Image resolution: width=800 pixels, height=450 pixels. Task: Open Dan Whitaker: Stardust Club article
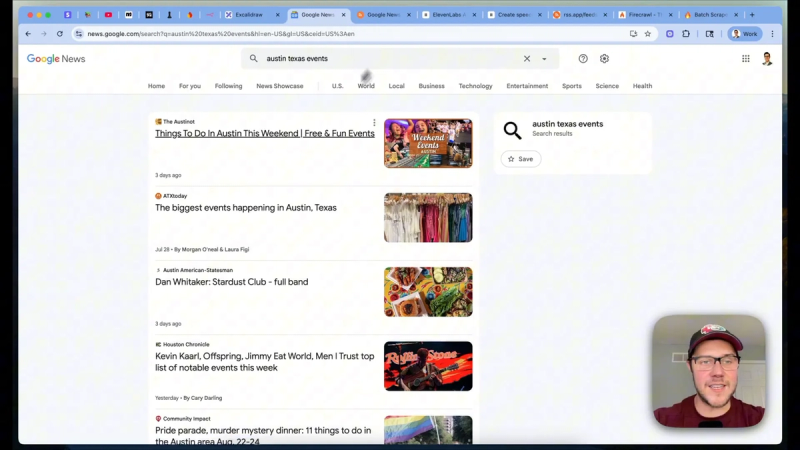tap(232, 282)
